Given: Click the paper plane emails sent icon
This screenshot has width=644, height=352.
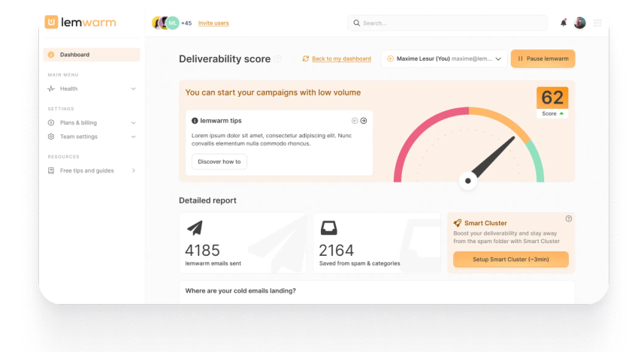Looking at the screenshot, I should coord(195,227).
